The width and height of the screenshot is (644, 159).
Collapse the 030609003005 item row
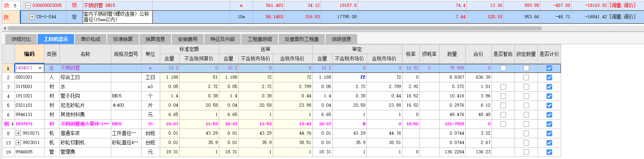coord(28,6)
